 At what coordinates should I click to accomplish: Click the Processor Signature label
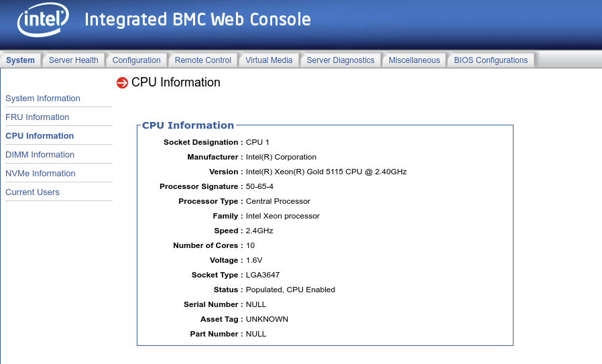pyautogui.click(x=199, y=186)
